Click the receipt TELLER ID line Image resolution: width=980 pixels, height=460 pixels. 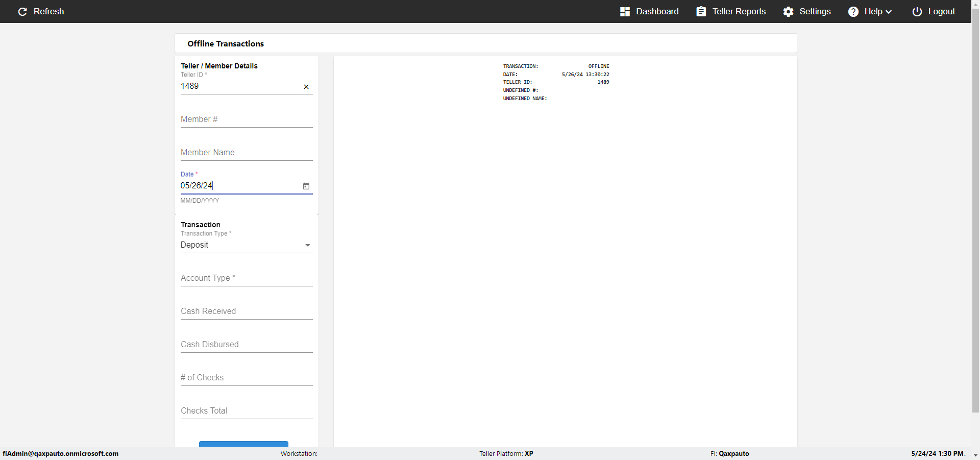(x=556, y=82)
